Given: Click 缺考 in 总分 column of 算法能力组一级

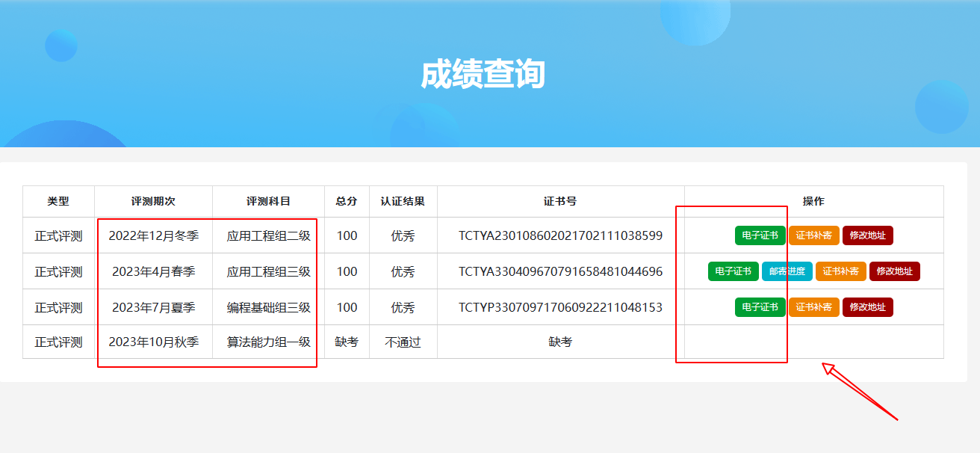Looking at the screenshot, I should pos(347,342).
